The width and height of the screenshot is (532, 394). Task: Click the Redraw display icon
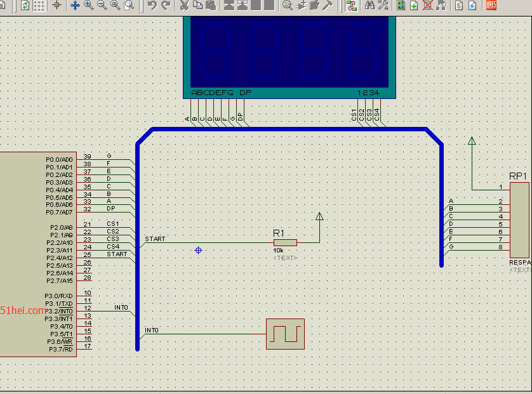25,6
